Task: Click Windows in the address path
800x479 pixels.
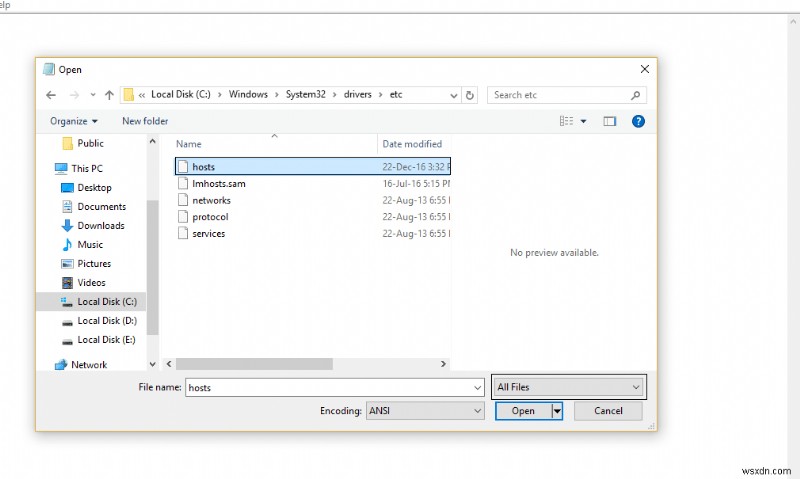Action: coord(248,94)
